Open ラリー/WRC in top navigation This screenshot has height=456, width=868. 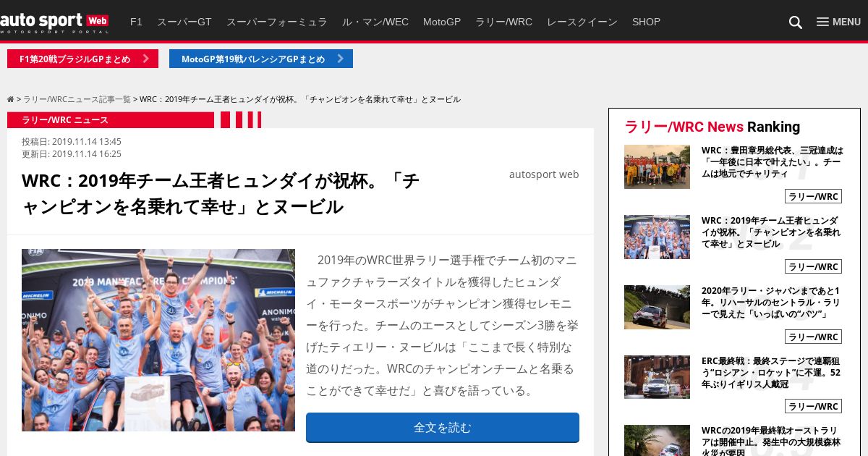coord(503,22)
